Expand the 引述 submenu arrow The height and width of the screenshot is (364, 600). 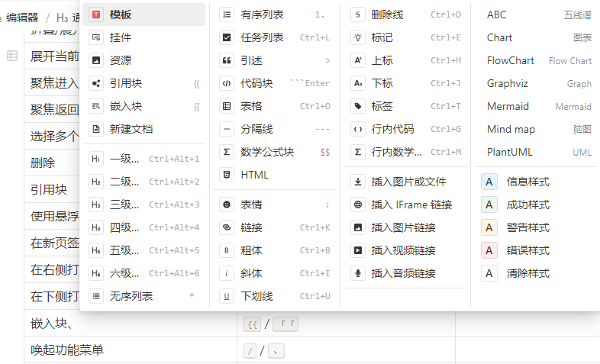pyautogui.click(x=327, y=60)
